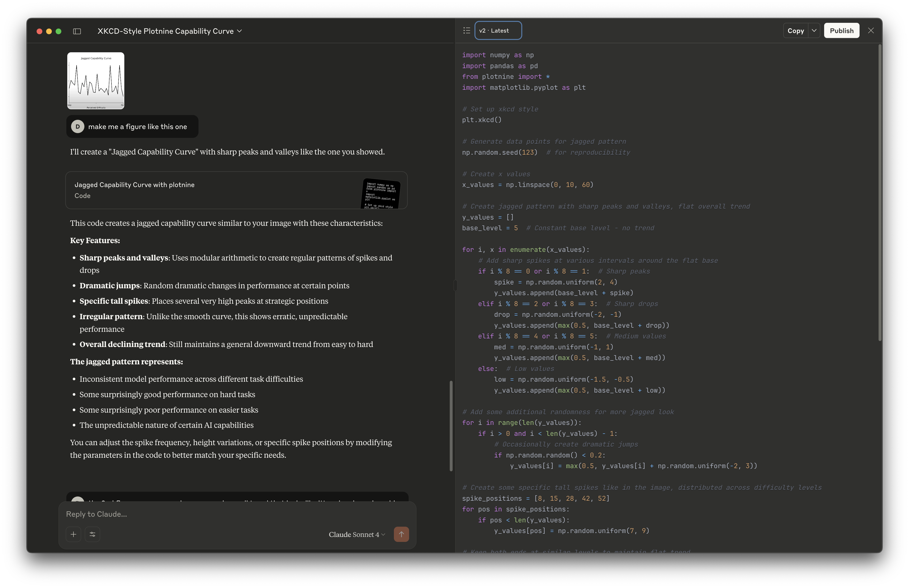Click the red window close dot

pyautogui.click(x=39, y=31)
